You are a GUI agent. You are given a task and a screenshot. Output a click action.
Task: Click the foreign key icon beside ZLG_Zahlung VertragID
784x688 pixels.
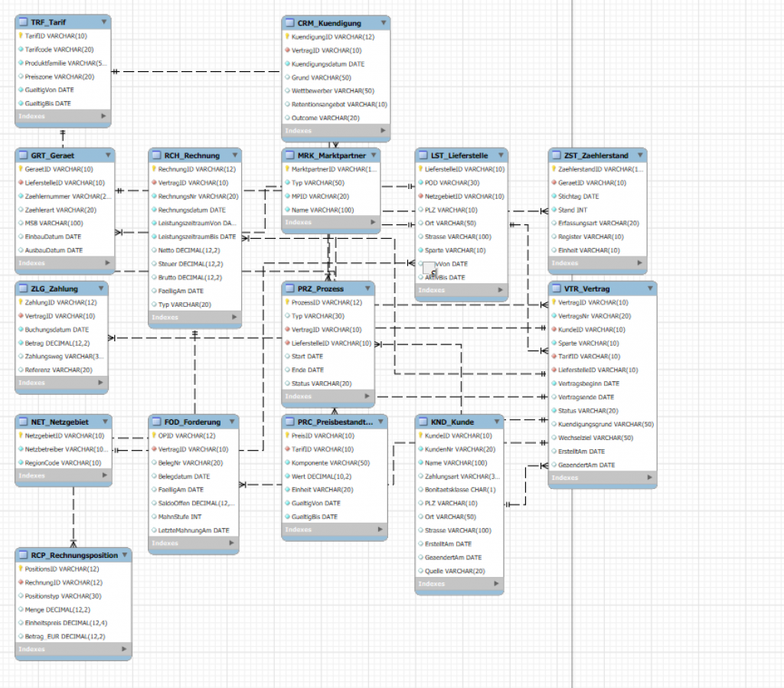pyautogui.click(x=20, y=316)
